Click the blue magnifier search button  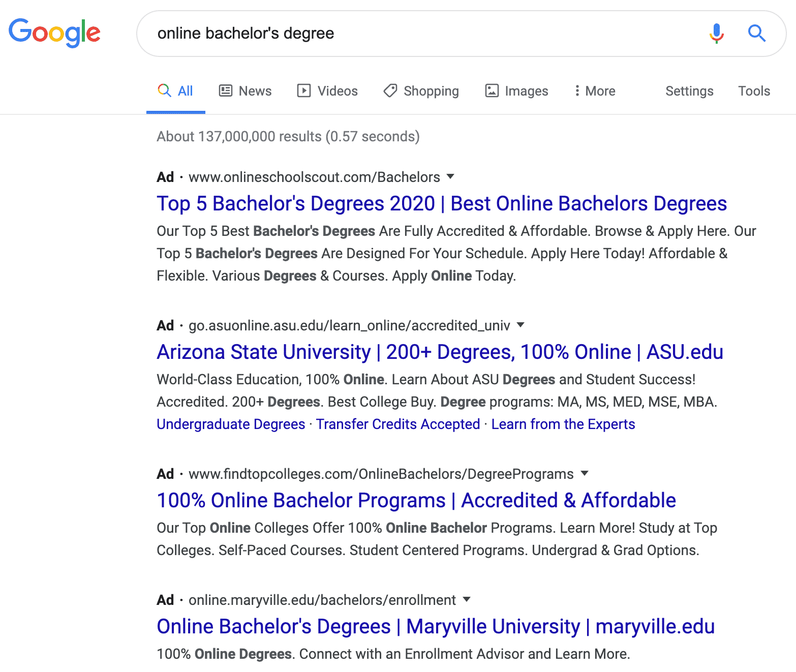coord(757,34)
